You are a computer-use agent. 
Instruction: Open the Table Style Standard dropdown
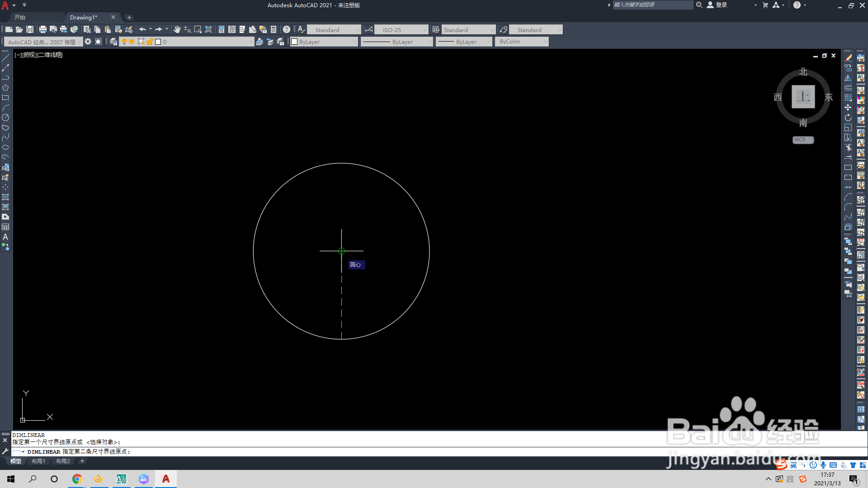(x=468, y=30)
